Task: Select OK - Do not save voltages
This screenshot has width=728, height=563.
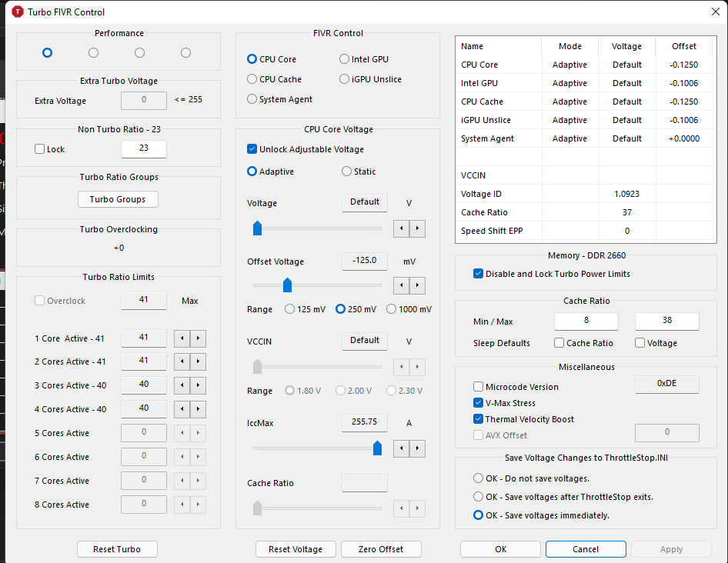Action: click(531, 478)
